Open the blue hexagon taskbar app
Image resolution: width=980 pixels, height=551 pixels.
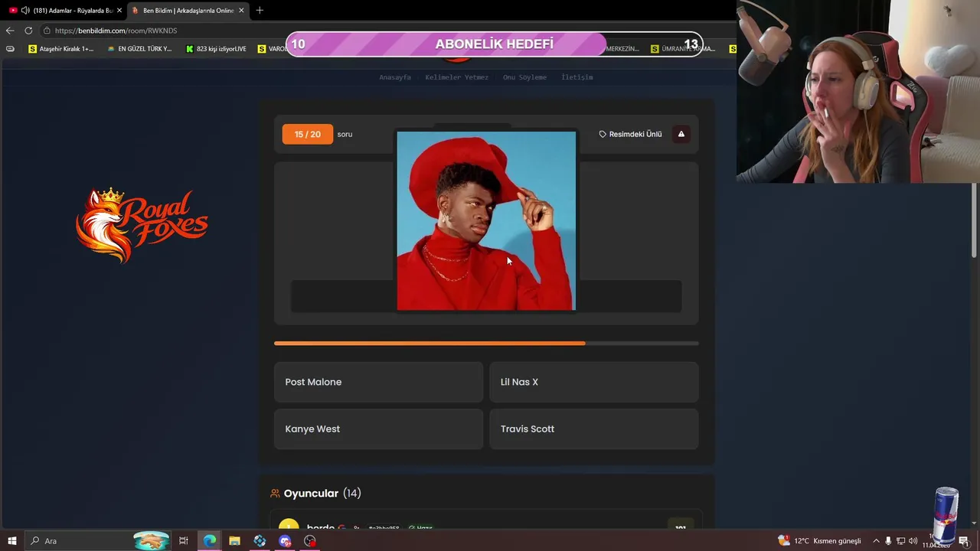click(x=260, y=541)
